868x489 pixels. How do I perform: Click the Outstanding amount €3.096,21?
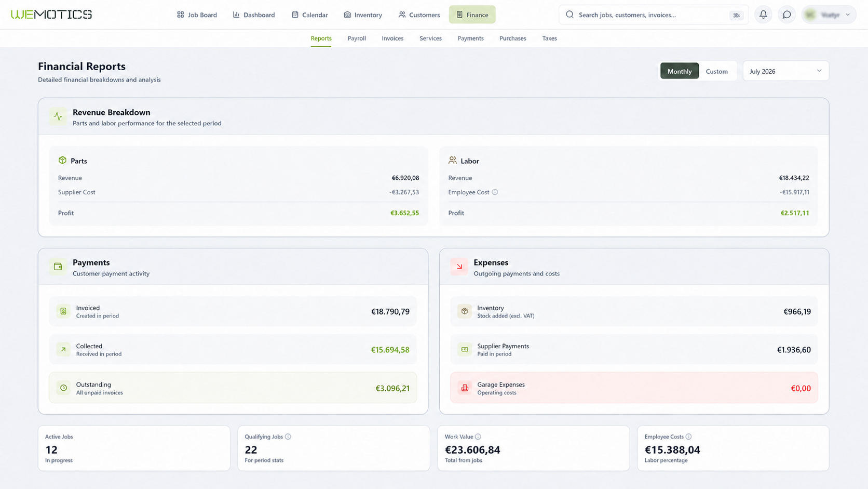pyautogui.click(x=392, y=388)
